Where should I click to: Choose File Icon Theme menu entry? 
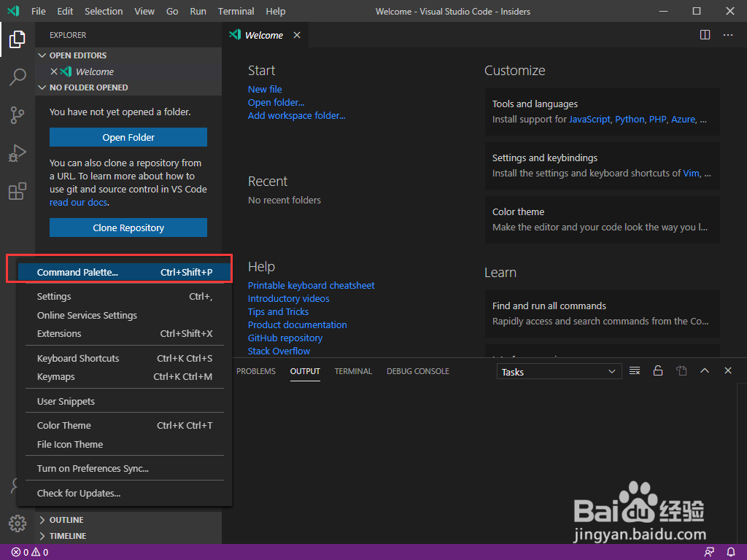coord(125,444)
